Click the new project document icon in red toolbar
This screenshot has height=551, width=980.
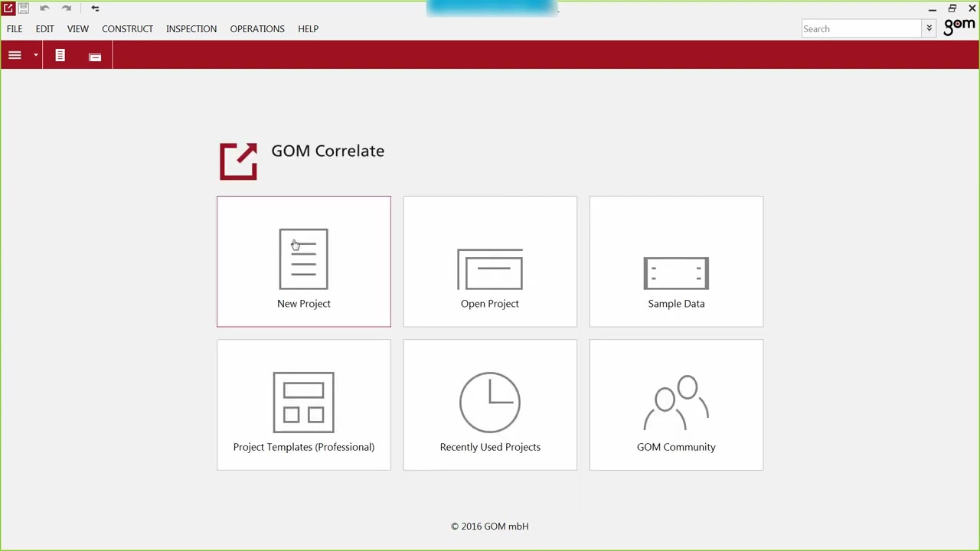[60, 55]
